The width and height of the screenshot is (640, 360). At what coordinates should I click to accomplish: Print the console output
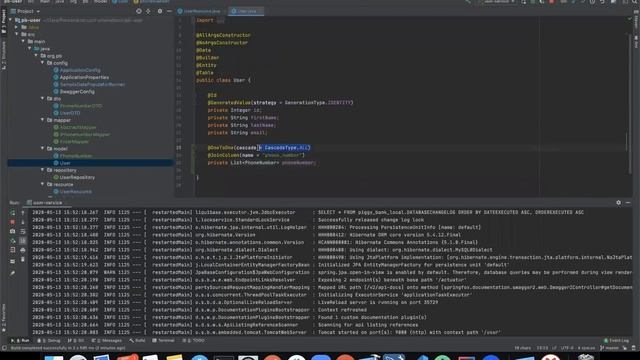click(x=23, y=250)
